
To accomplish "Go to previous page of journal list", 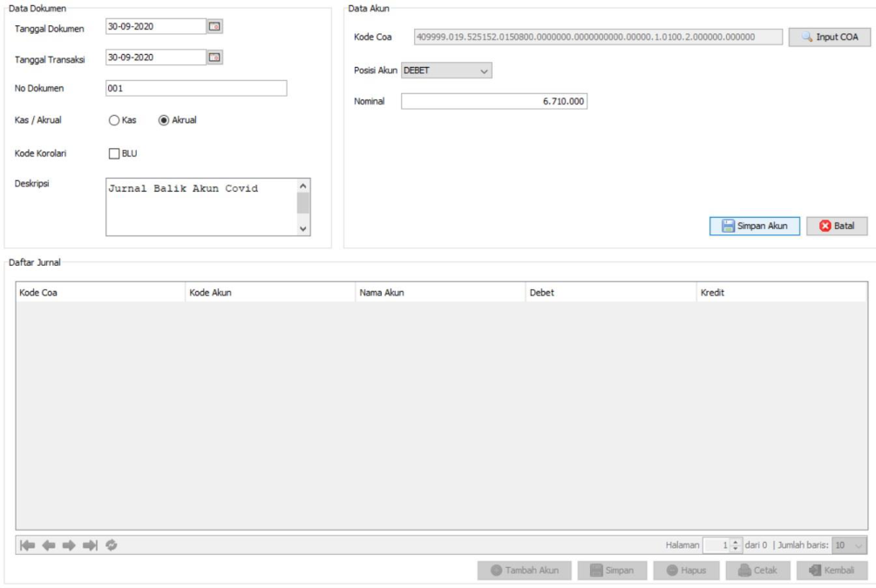I will (49, 545).
